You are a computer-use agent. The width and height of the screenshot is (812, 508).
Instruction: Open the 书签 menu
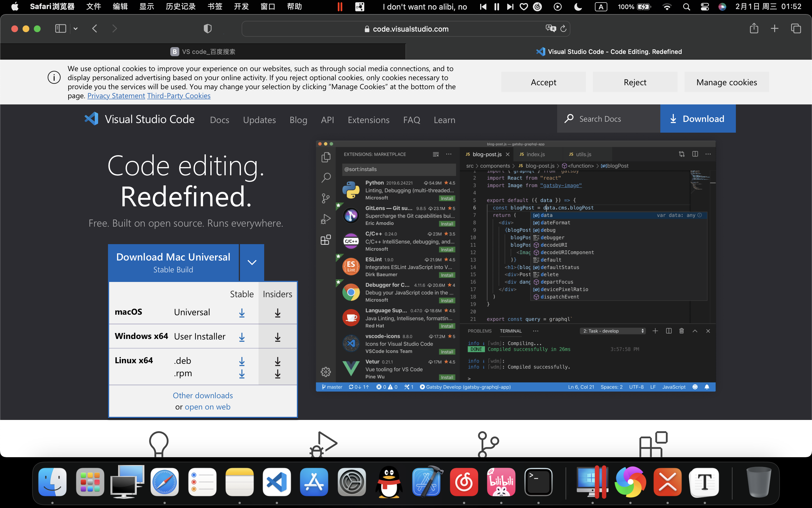[x=215, y=7]
